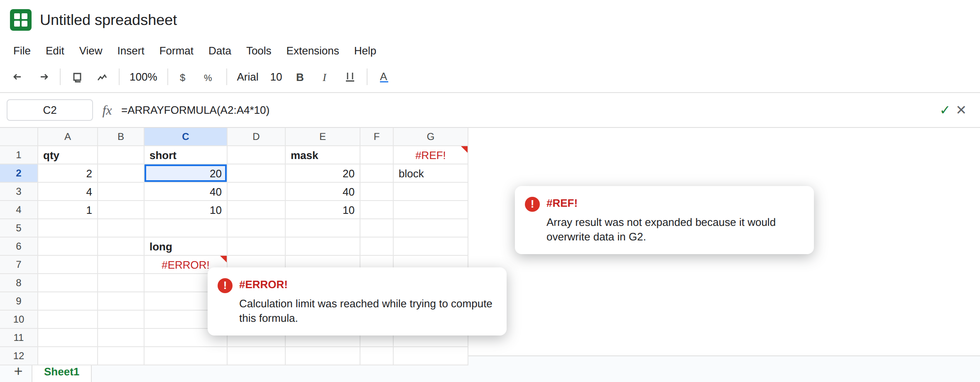980x382 pixels.
Task: Select the Sheet1 tab
Action: tap(61, 372)
